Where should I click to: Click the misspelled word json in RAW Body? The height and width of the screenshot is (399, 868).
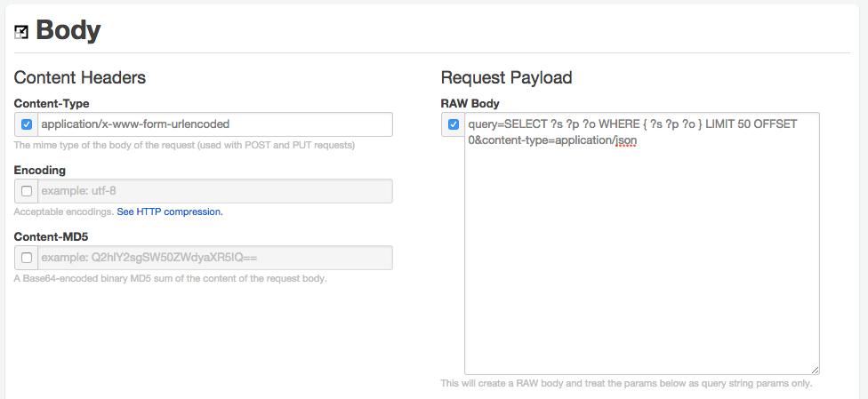tap(626, 140)
